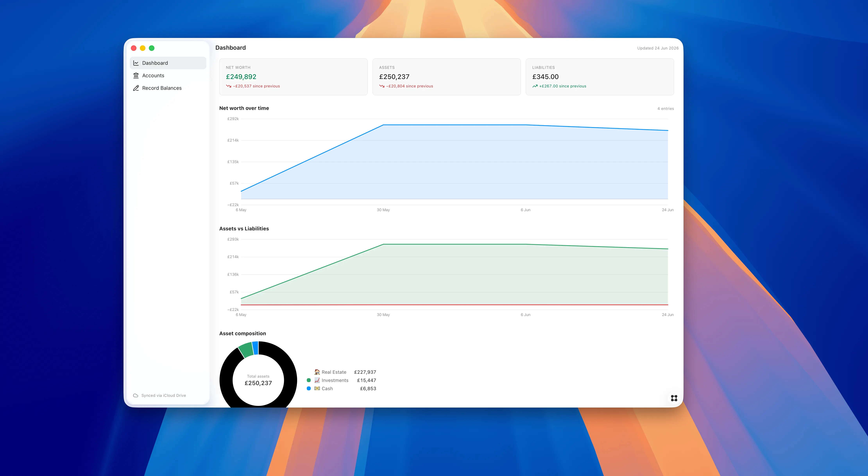Click the Real Estate house emoji icon
Viewport: 868px width, 476px height.
(x=317, y=372)
